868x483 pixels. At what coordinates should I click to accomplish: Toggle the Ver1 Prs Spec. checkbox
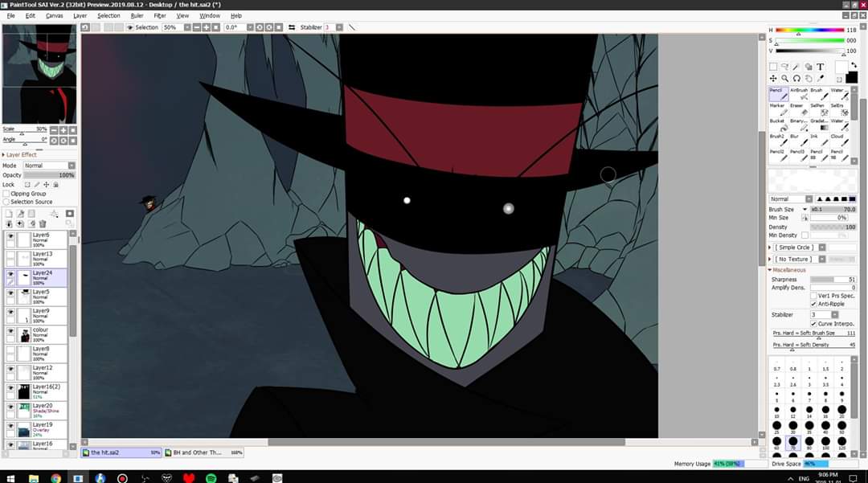tap(813, 296)
